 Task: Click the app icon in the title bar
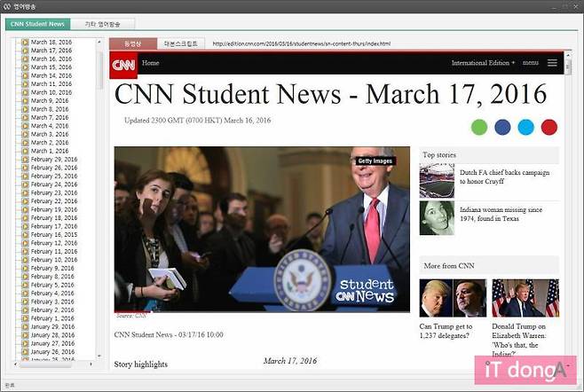coord(7,6)
